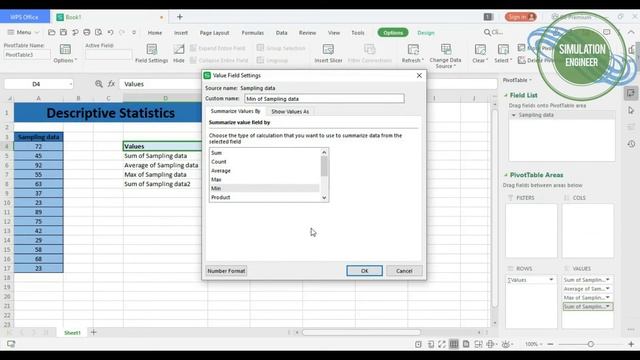Click Insert Slicer in the ribbon

328,53
